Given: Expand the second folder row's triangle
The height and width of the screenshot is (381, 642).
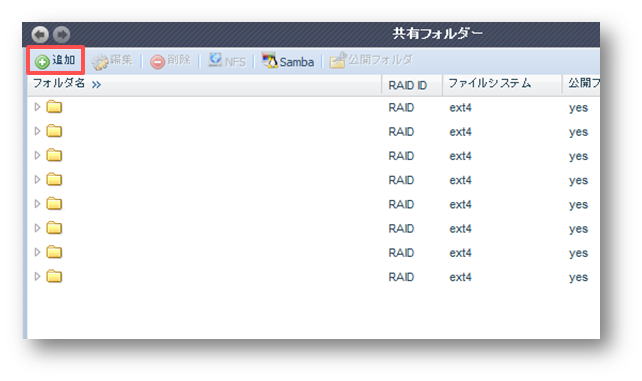Looking at the screenshot, I should pos(37,131).
